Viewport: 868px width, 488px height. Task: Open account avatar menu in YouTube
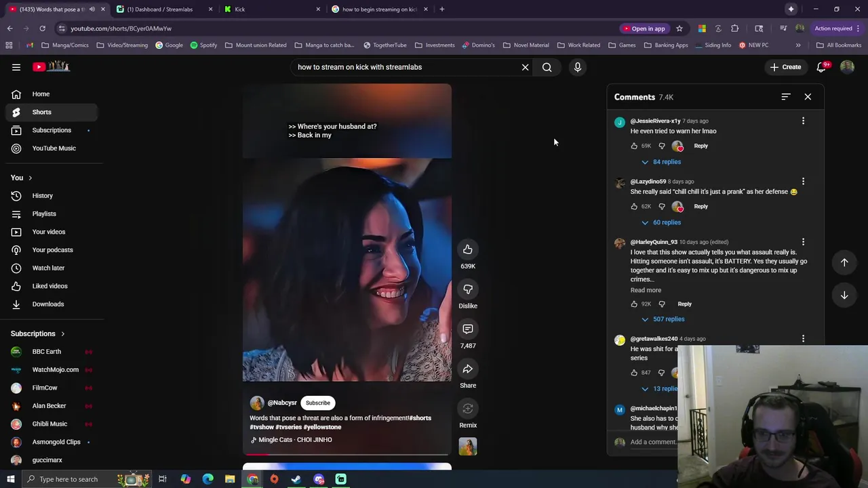847,66
